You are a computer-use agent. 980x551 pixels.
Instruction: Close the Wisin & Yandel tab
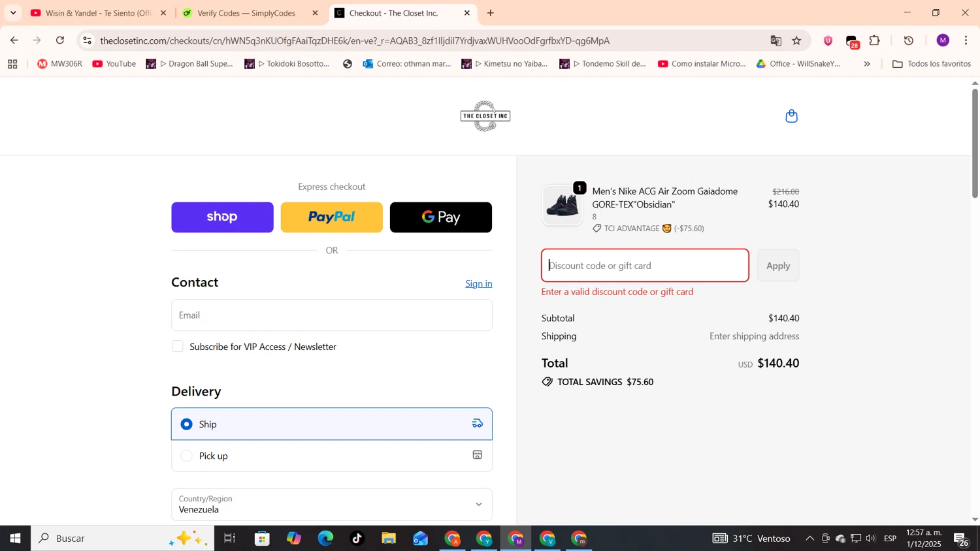pos(163,13)
